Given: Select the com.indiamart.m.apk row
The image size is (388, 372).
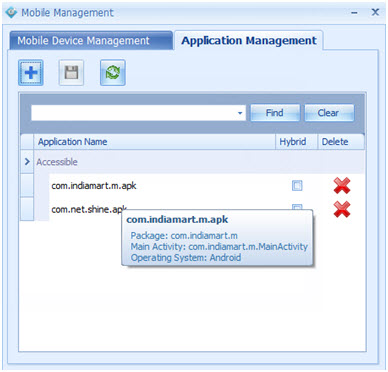Looking at the screenshot, I should click(x=207, y=186).
